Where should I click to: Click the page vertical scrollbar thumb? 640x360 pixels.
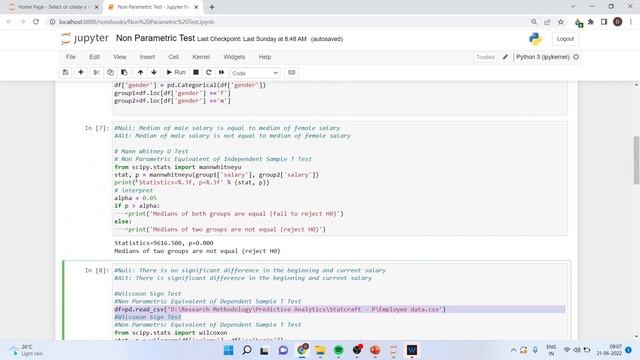coord(636,160)
